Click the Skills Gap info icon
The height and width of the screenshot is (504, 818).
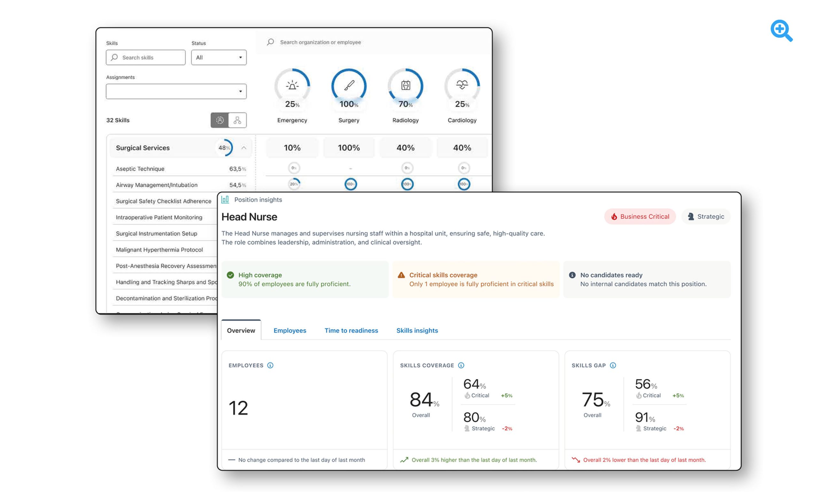[613, 365]
